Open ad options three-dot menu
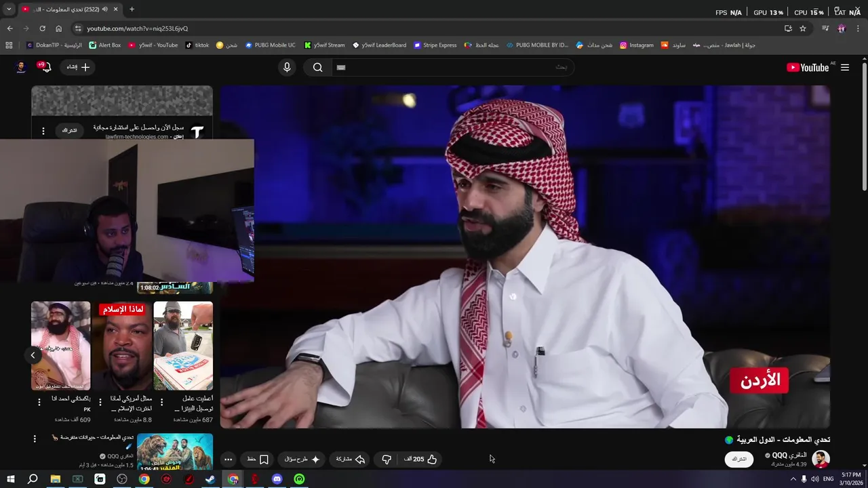The width and height of the screenshot is (868, 488). point(43,131)
